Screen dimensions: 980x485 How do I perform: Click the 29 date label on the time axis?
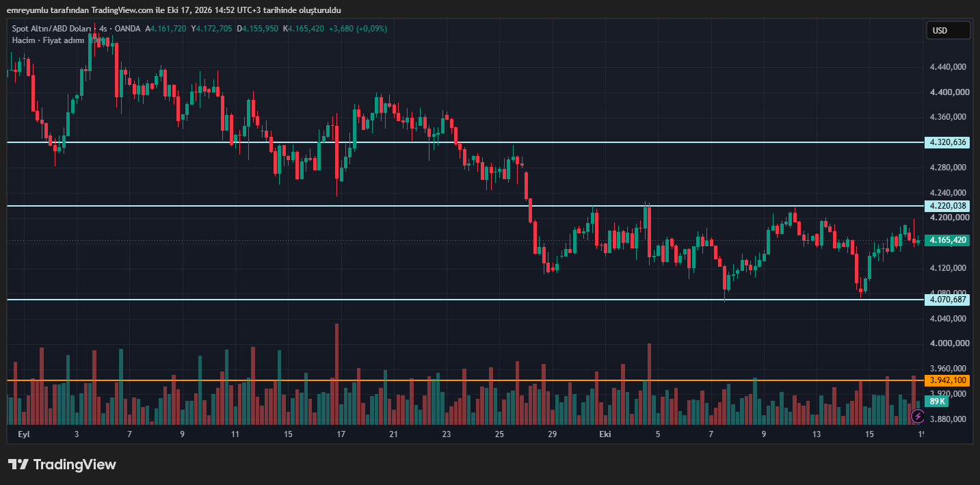pos(553,434)
